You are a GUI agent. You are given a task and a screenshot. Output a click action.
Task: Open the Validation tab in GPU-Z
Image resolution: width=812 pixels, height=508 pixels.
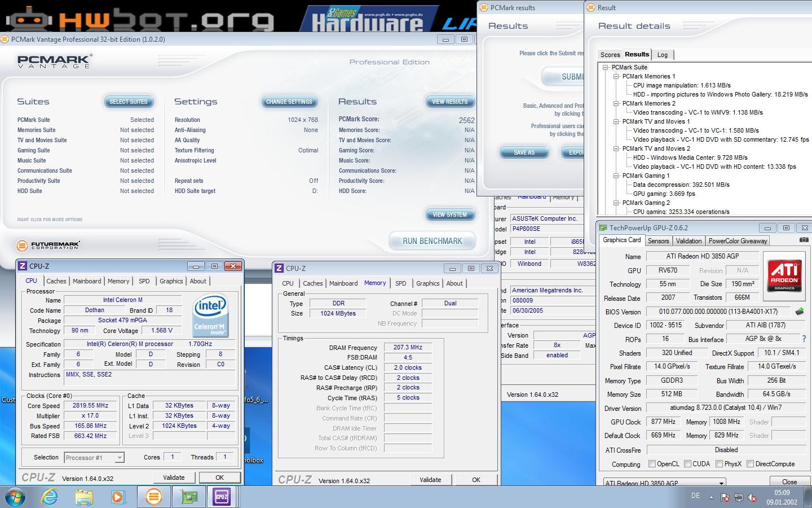(689, 241)
